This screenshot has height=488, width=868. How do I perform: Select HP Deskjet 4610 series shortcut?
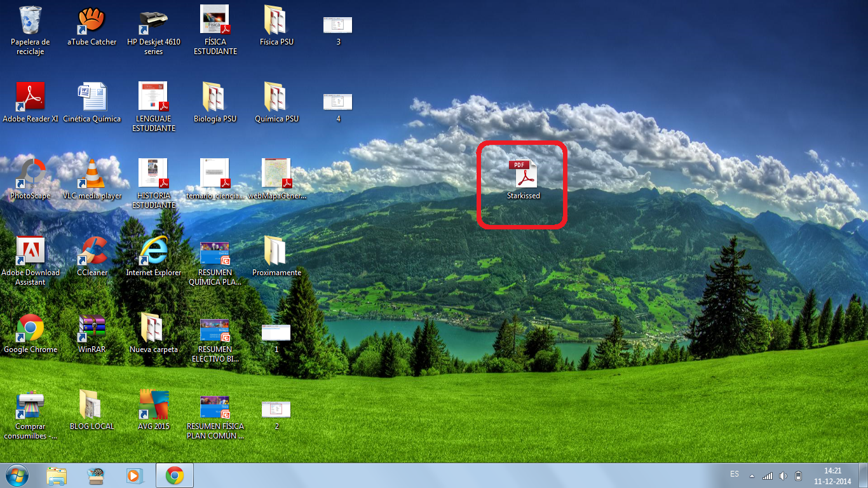click(153, 30)
